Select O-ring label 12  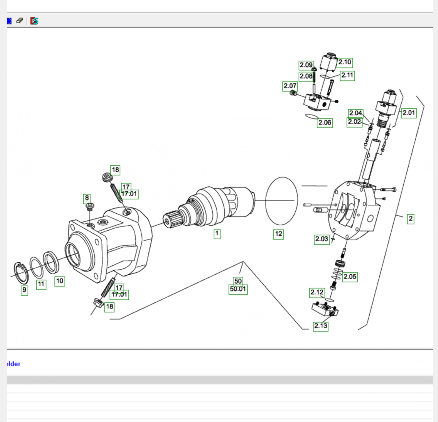pyautogui.click(x=279, y=234)
